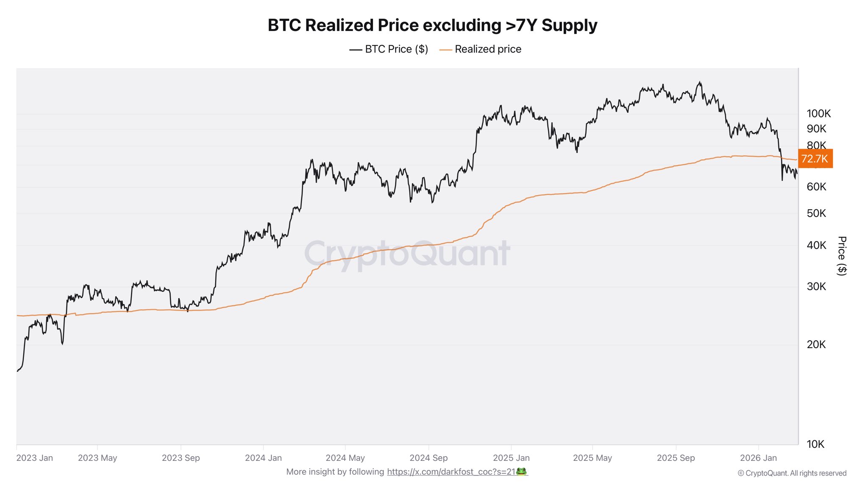This screenshot has height=488, width=868.
Task: Select the 2024 Jan x-axis label
Action: tap(263, 458)
